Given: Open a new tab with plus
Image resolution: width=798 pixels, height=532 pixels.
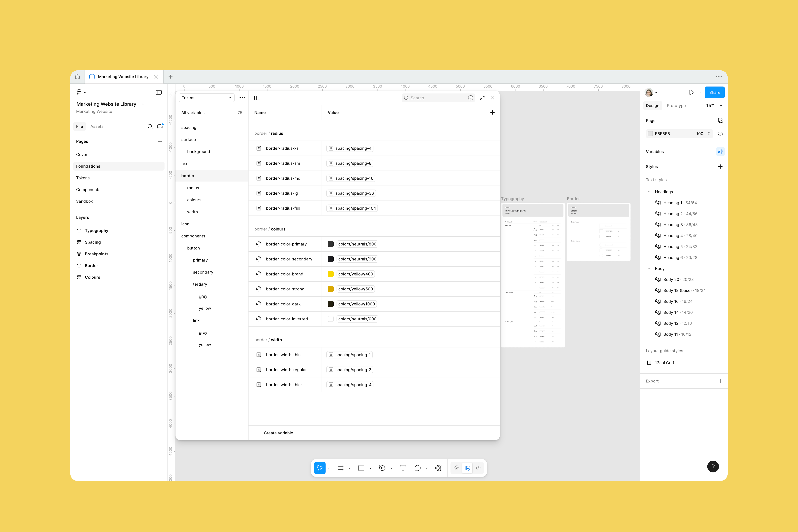Looking at the screenshot, I should coord(171,77).
